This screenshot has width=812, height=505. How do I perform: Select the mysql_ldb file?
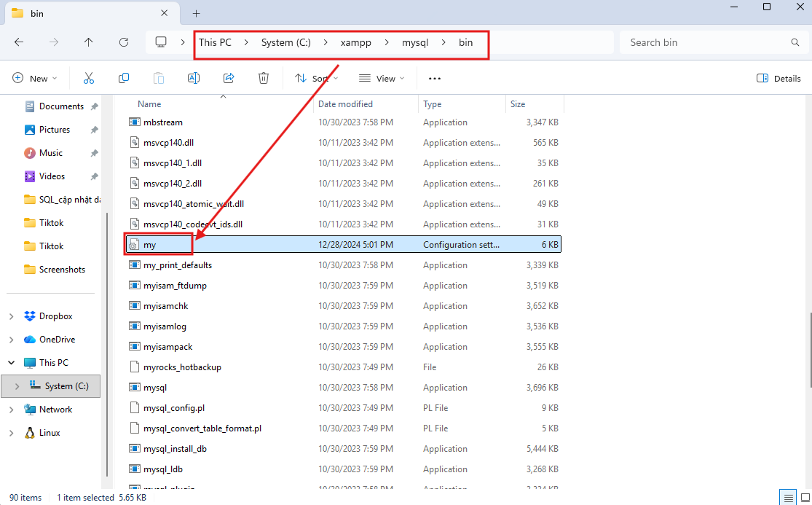(x=163, y=469)
